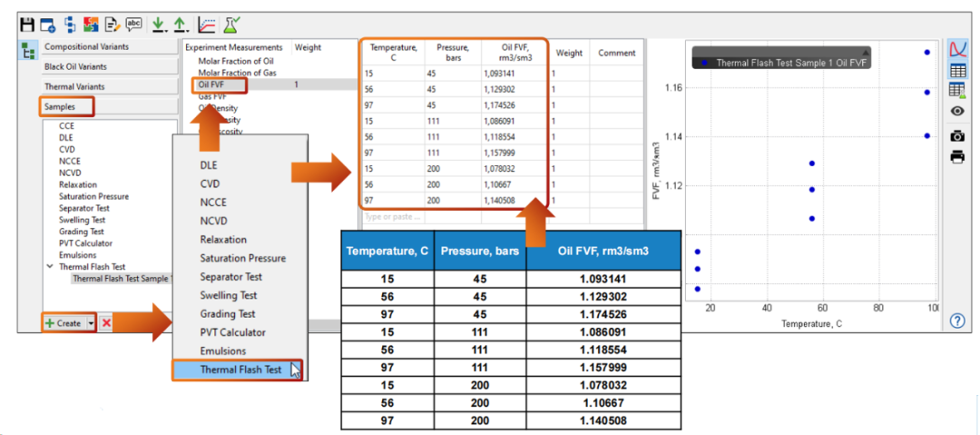
Task: Open help with the question mark icon
Action: pos(956,321)
